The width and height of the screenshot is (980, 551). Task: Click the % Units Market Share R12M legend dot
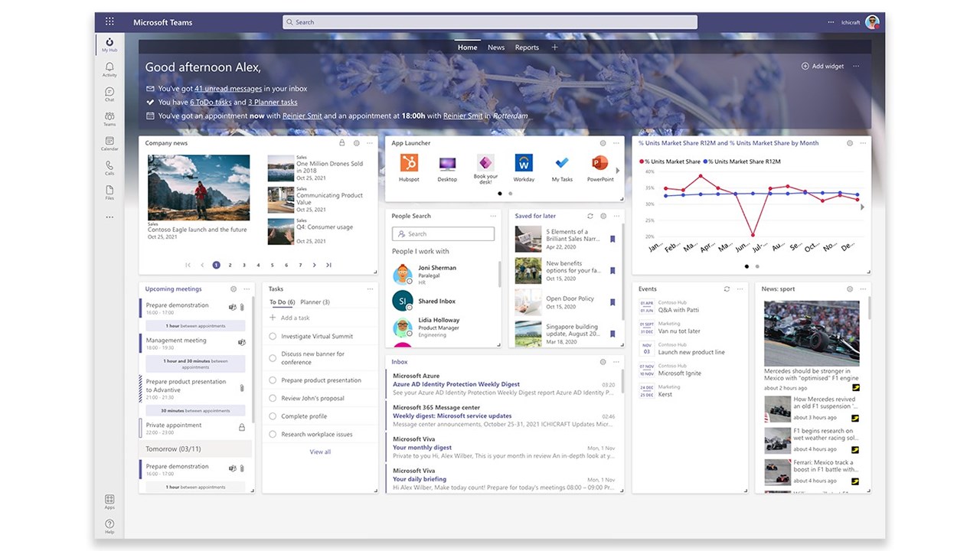coord(706,161)
